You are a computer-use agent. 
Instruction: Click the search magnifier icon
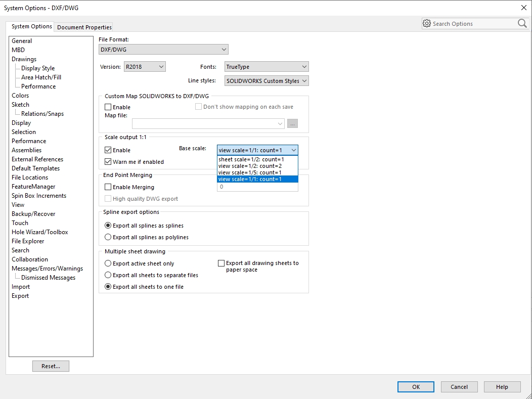click(522, 23)
